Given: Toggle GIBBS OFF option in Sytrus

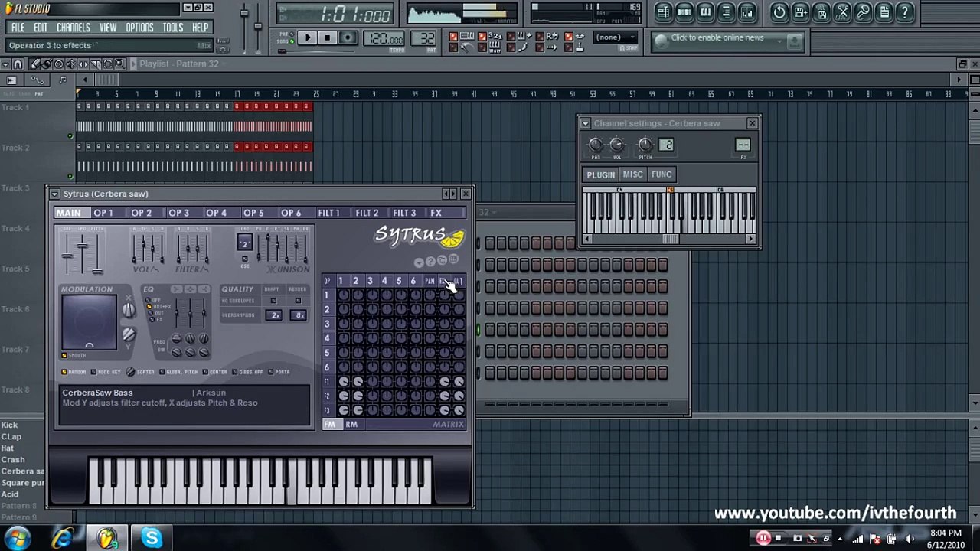Looking at the screenshot, I should point(248,372).
